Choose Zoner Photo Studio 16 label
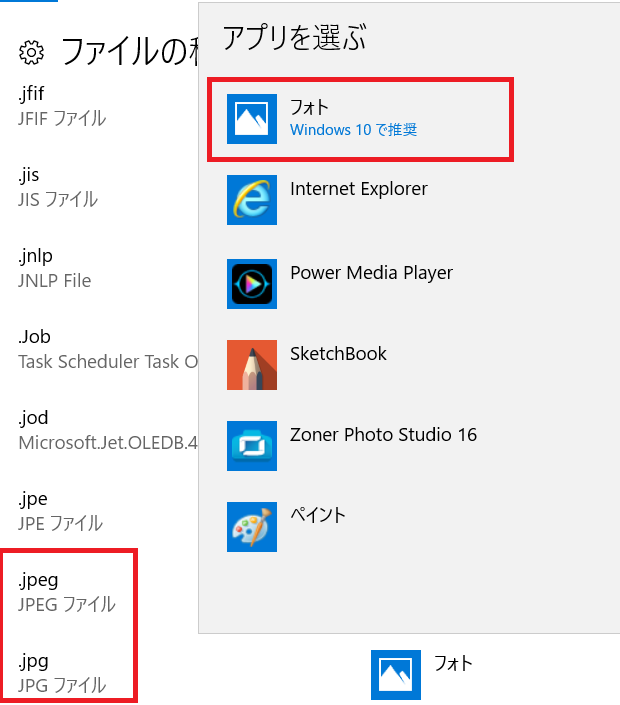This screenshot has height=705, width=620. pyautogui.click(x=383, y=435)
